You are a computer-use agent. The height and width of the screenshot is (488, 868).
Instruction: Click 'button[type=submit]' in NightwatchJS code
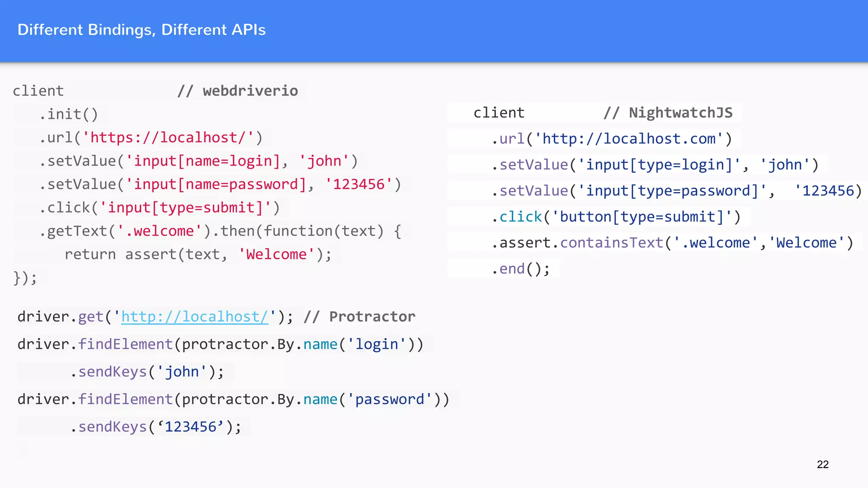pyautogui.click(x=642, y=217)
